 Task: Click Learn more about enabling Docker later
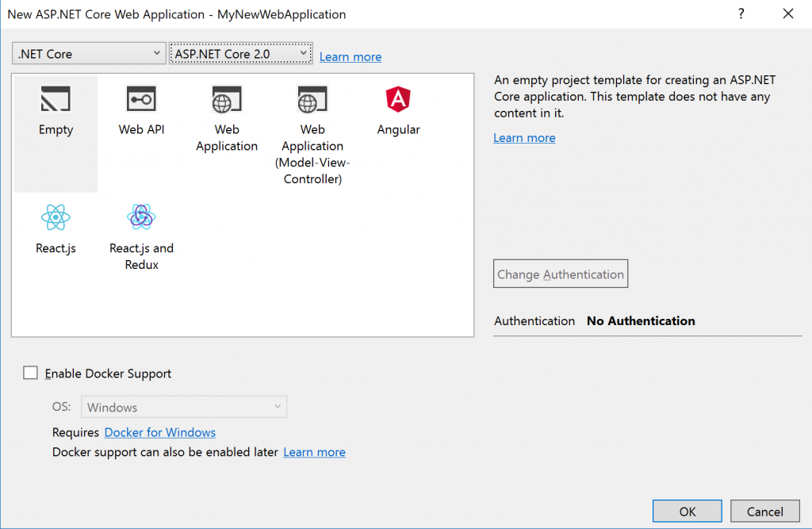click(314, 451)
